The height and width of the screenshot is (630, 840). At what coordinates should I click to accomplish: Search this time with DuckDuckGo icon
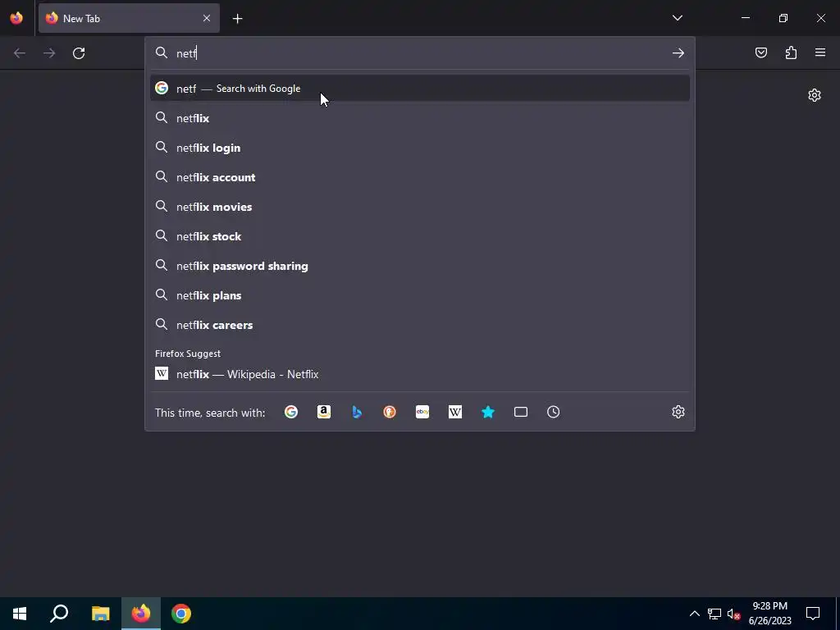pyautogui.click(x=390, y=412)
